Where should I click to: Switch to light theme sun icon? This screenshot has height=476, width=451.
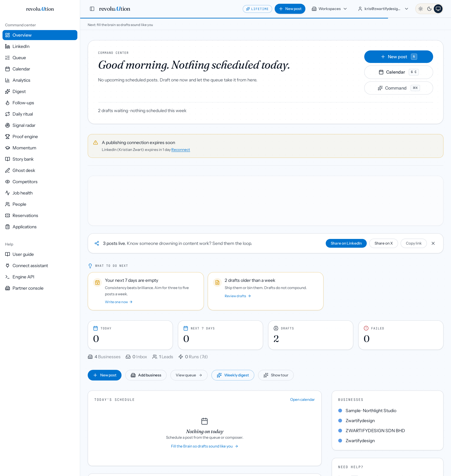(x=420, y=9)
